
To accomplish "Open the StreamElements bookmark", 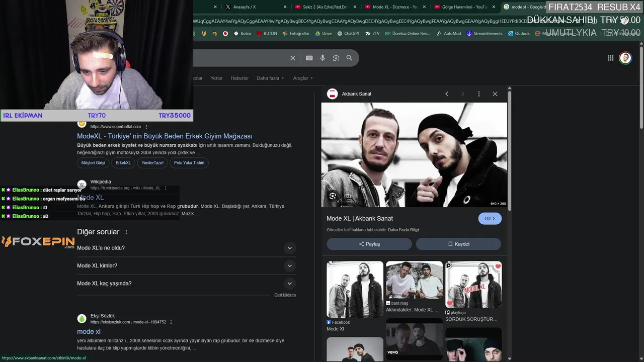I will point(484,34).
